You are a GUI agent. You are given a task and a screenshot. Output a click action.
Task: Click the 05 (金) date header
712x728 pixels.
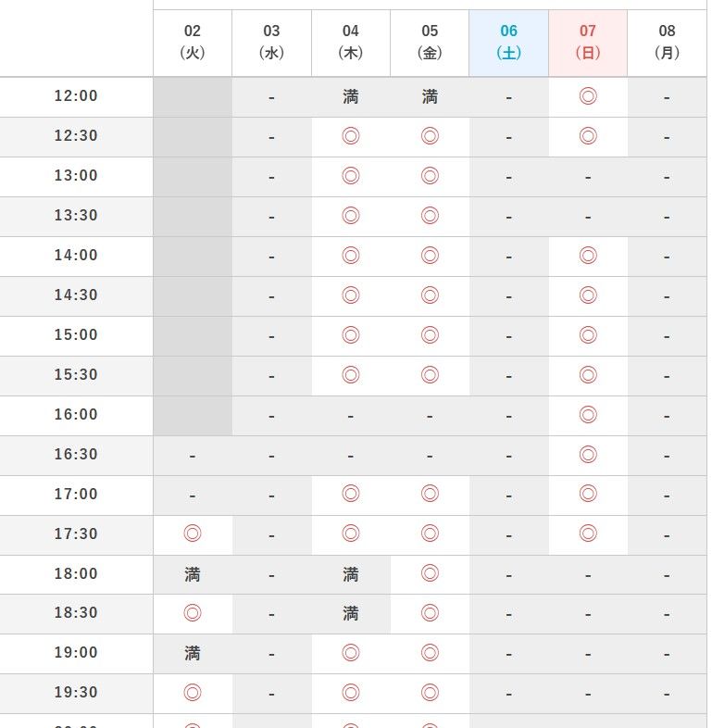(x=430, y=43)
